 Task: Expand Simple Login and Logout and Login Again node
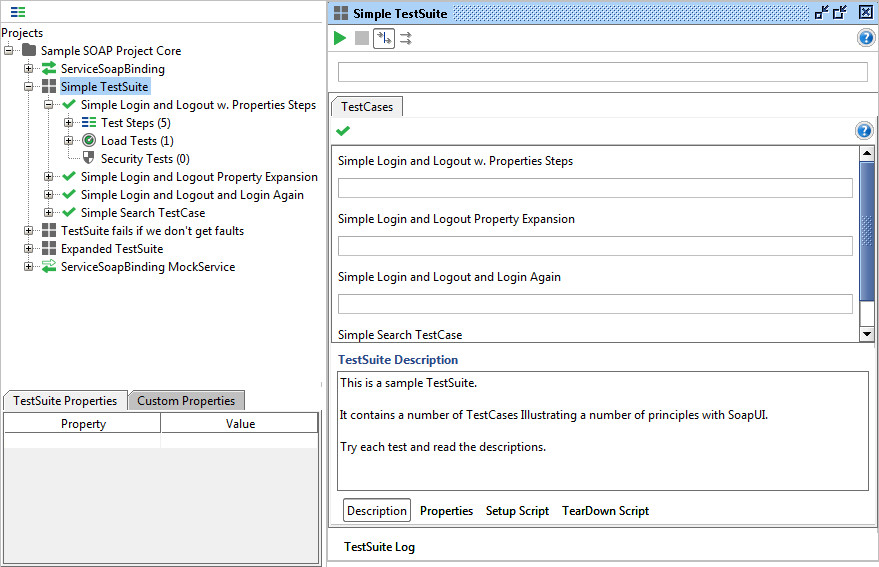[x=49, y=195]
